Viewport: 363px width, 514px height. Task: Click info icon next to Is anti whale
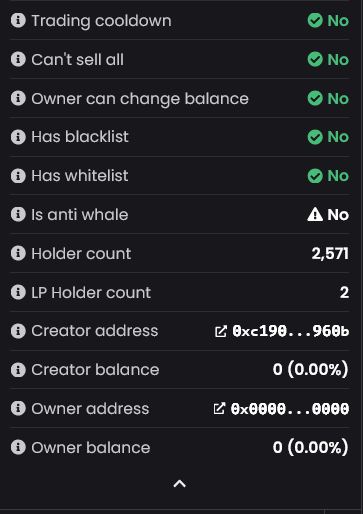click(x=18, y=214)
